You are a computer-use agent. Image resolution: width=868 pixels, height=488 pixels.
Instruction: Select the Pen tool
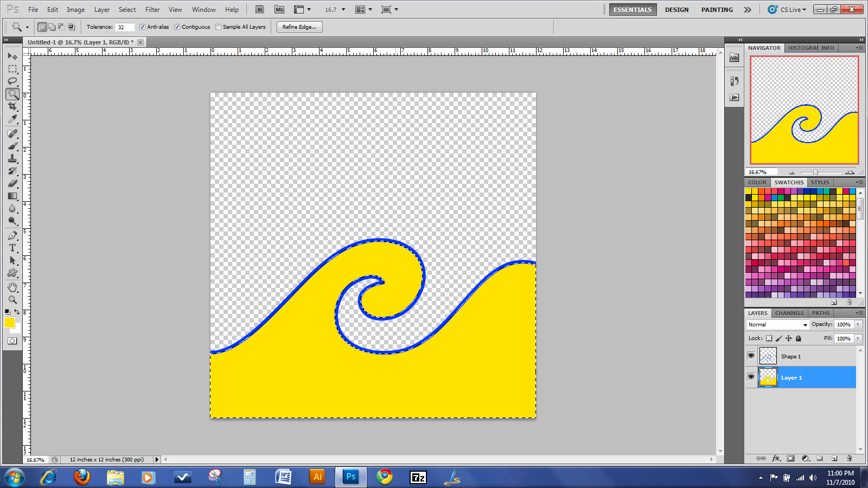pyautogui.click(x=12, y=235)
